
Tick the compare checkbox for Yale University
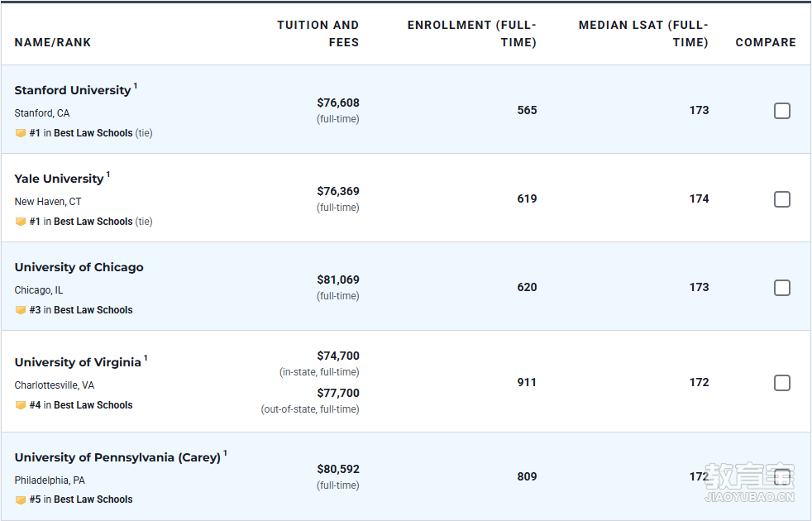pos(782,199)
